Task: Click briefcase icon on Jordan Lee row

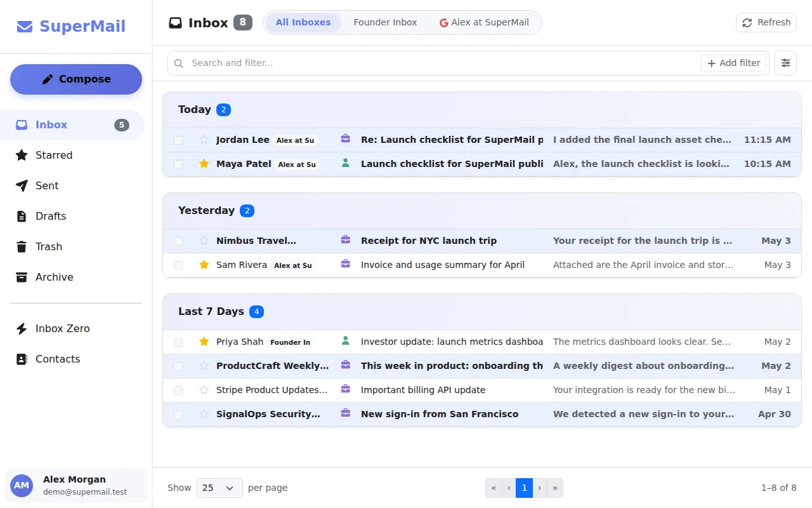Action: pos(346,139)
